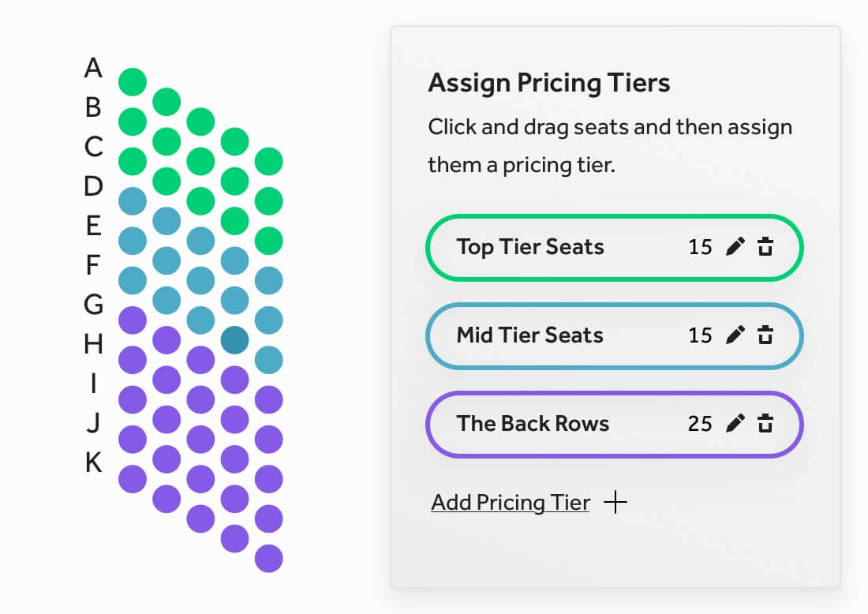Open the Add Pricing Tier link
868x614 pixels.
pyautogui.click(x=510, y=502)
